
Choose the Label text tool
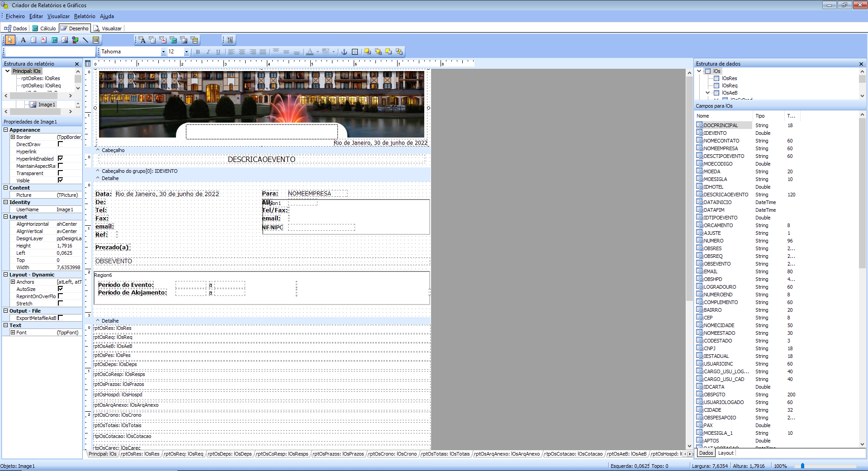23,40
